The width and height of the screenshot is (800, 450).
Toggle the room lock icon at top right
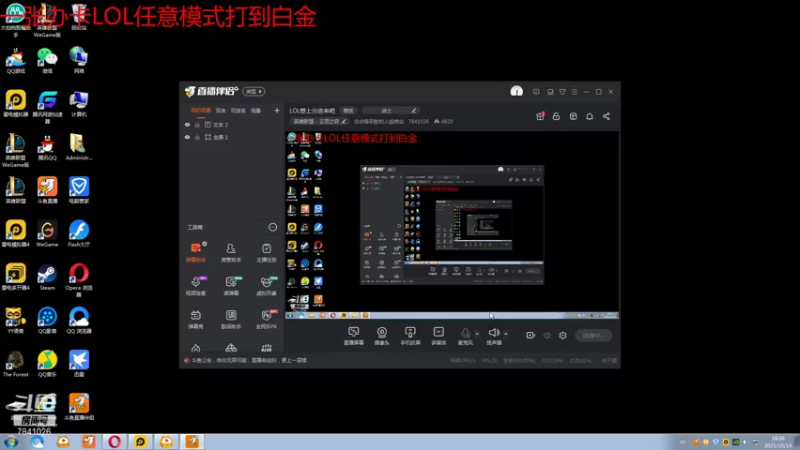pyautogui.click(x=556, y=116)
